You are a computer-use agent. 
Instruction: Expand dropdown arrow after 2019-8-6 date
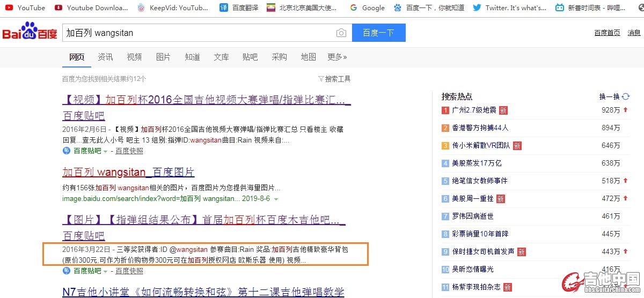(x=276, y=199)
